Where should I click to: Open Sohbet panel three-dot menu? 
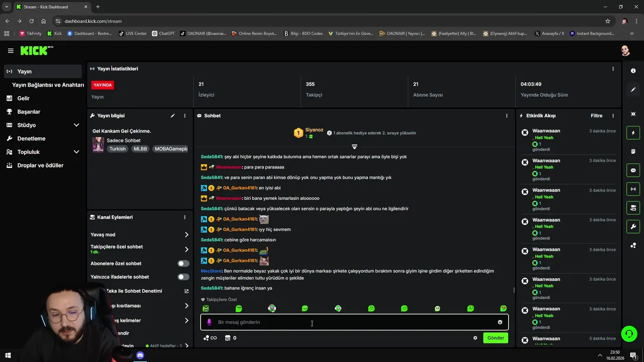507,116
